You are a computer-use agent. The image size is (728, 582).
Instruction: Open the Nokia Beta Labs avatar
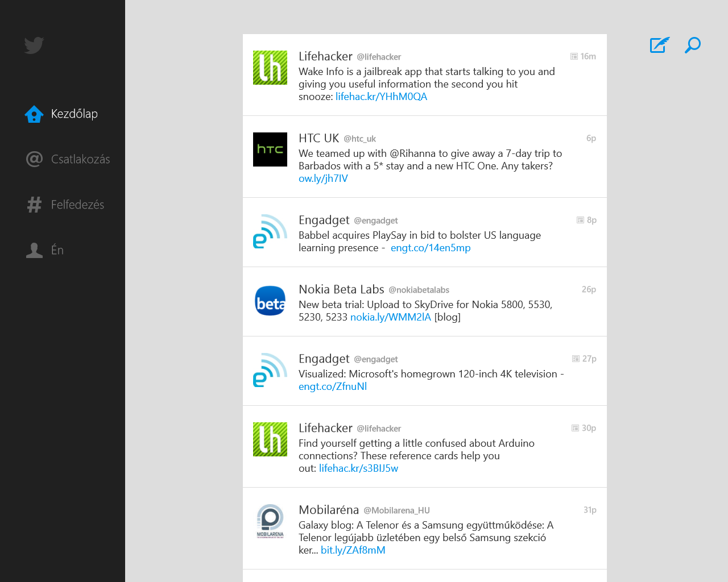(x=270, y=301)
